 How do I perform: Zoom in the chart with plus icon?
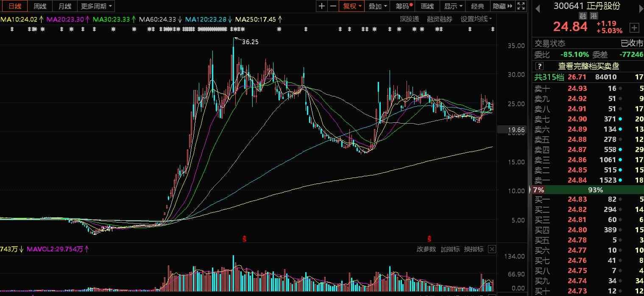322,6
